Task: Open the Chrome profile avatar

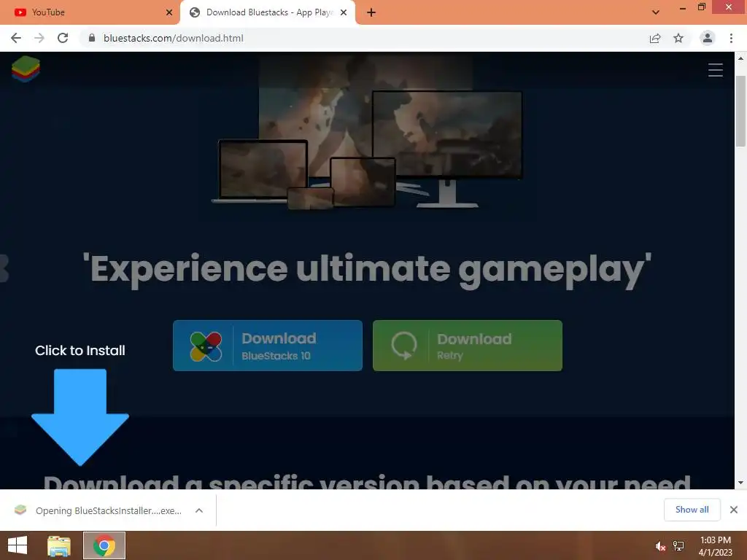Action: 708,38
